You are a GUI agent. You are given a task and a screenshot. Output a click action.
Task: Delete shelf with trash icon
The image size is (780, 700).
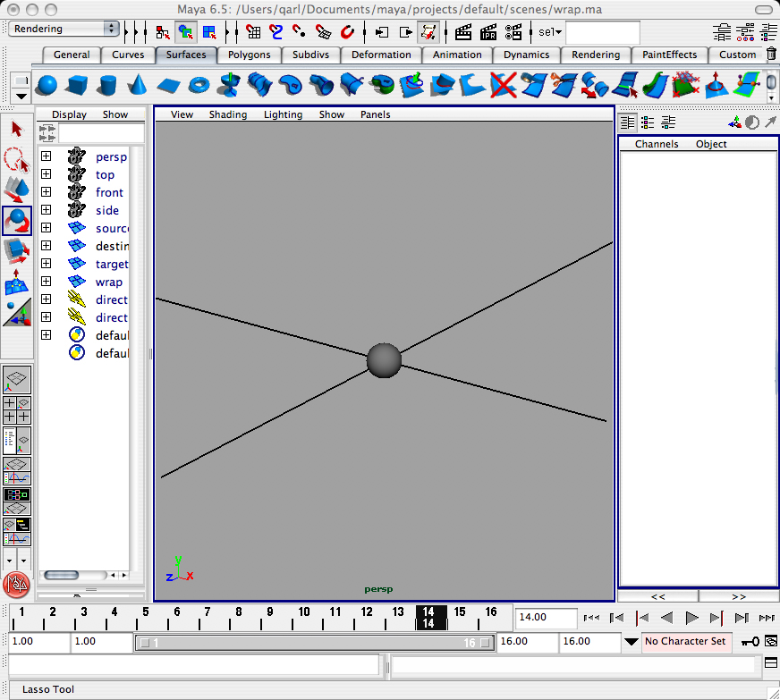click(771, 54)
